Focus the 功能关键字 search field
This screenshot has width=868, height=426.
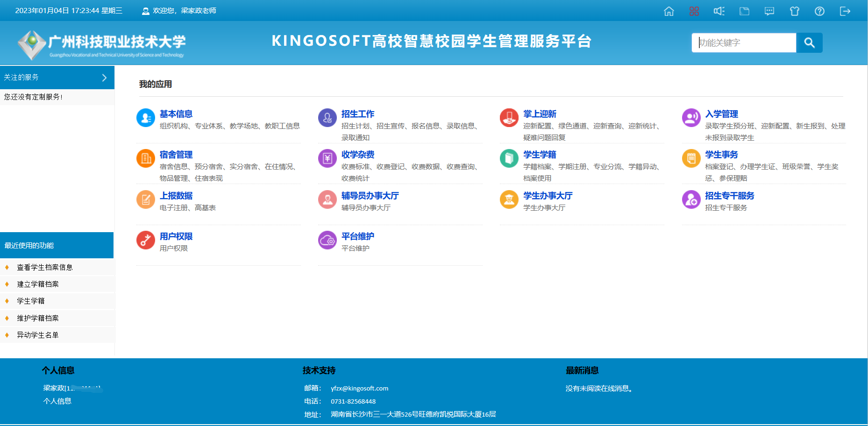click(744, 43)
